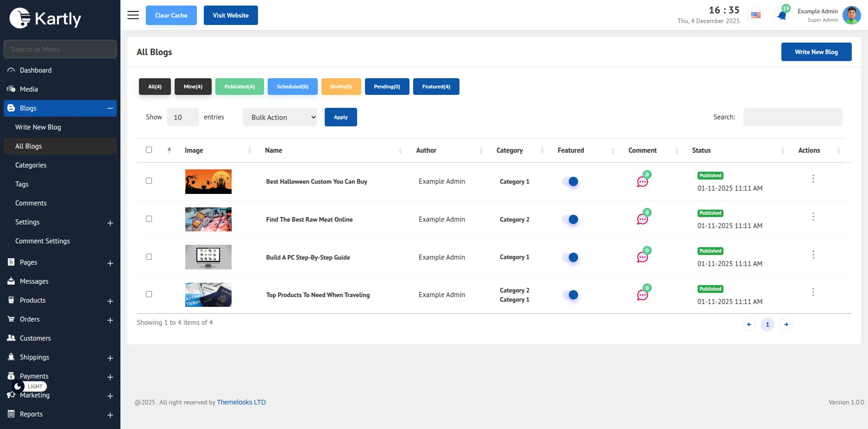
Task: Open the Bulk Action dropdown
Action: pyautogui.click(x=280, y=117)
